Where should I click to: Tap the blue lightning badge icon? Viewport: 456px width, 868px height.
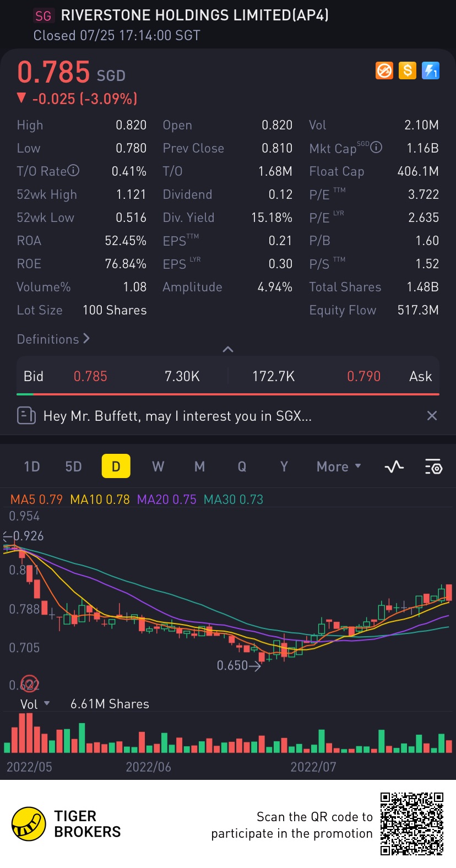coord(431,70)
